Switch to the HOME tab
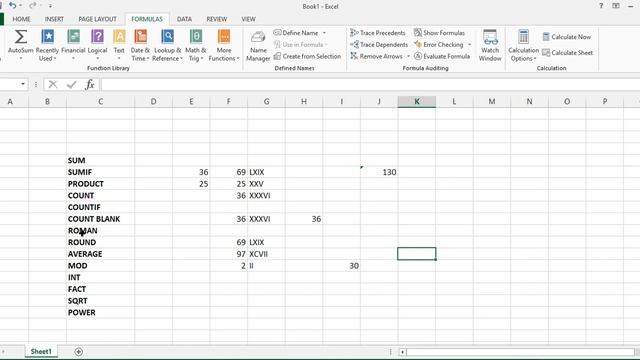640x360 pixels. [21, 19]
